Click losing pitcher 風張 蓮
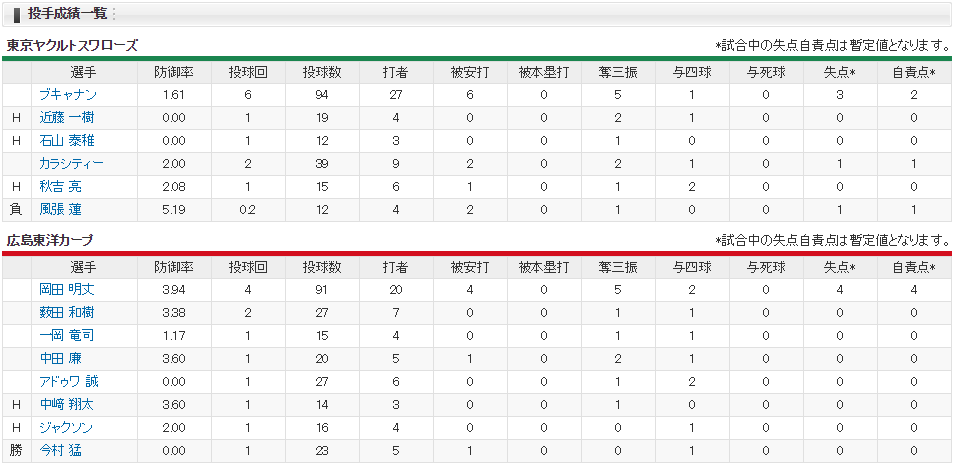The image size is (955, 465). 60,210
